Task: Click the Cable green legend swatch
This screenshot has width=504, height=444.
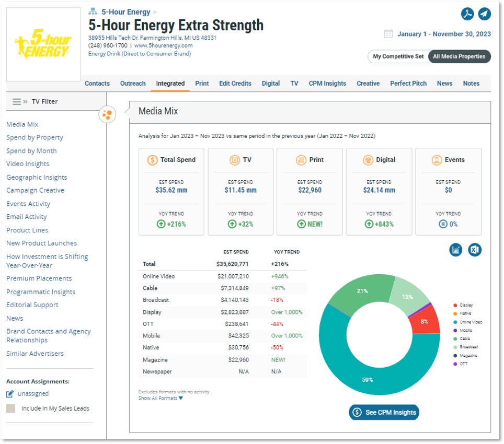Action: pos(455,338)
